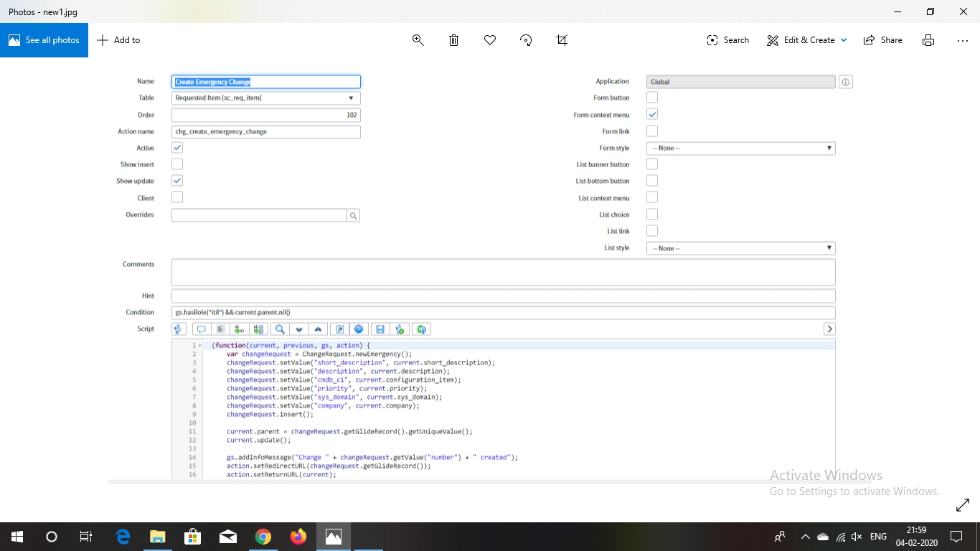Click inside the Comments text area
The height and width of the screenshot is (551, 980).
pos(502,272)
